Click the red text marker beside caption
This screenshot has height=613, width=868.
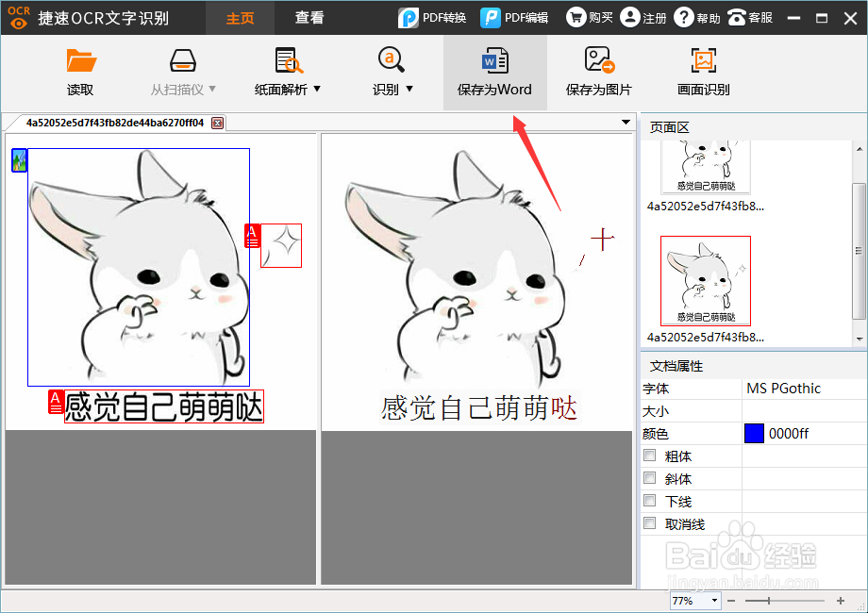[x=56, y=402]
